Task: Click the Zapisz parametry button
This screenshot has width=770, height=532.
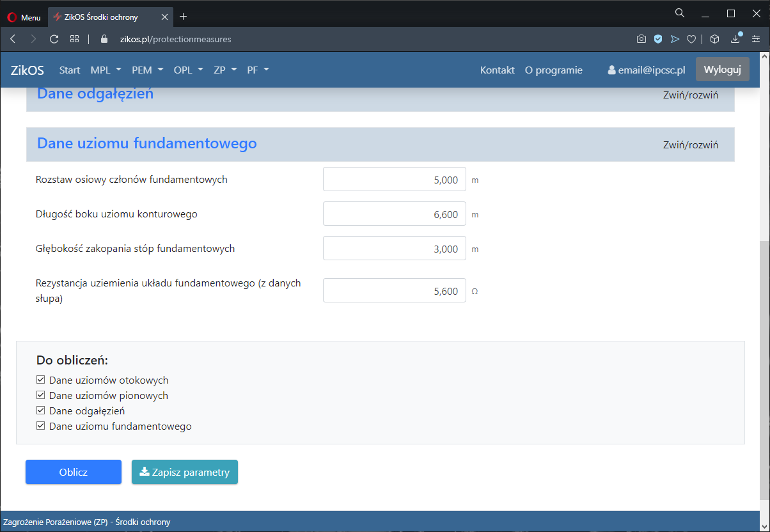Action: [185, 472]
